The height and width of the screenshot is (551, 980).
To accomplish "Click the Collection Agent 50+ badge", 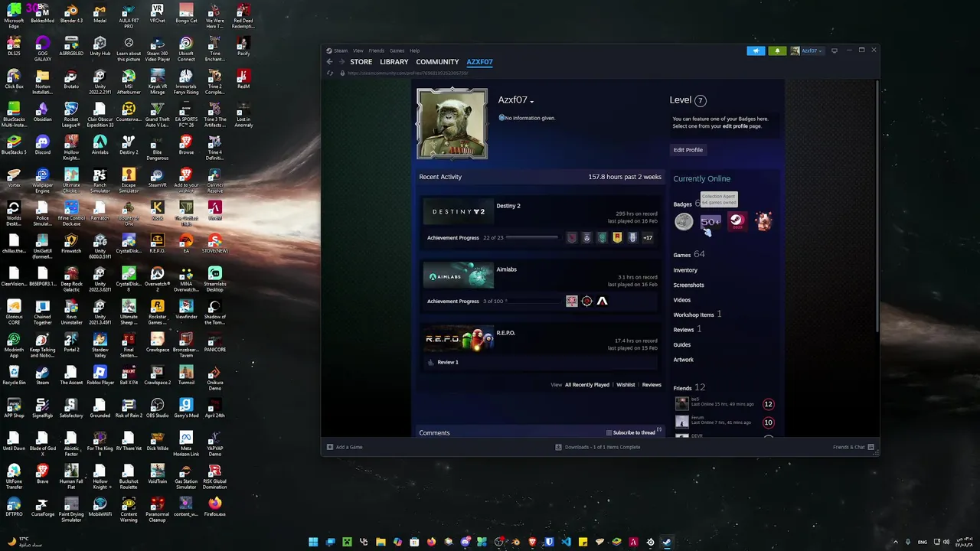I will click(x=710, y=222).
